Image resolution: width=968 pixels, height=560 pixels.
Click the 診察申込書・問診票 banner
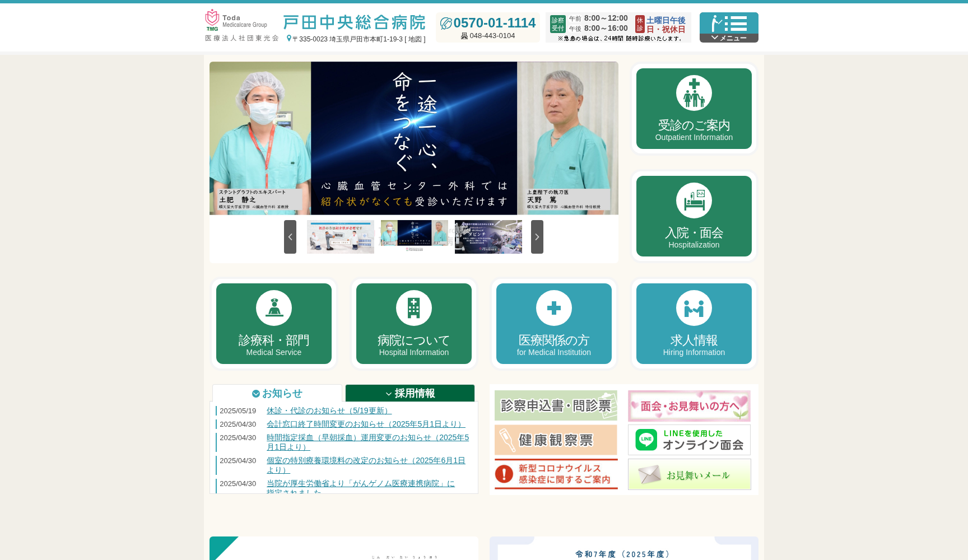click(x=555, y=406)
